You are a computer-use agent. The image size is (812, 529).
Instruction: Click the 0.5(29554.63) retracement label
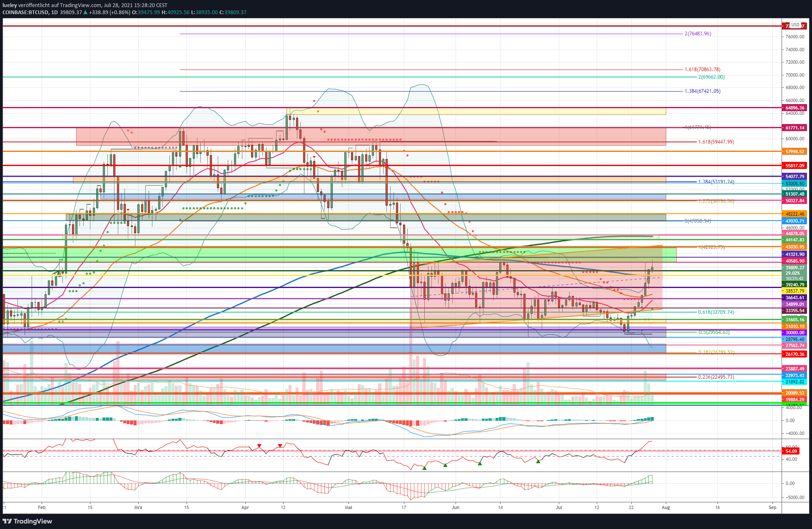(x=714, y=332)
